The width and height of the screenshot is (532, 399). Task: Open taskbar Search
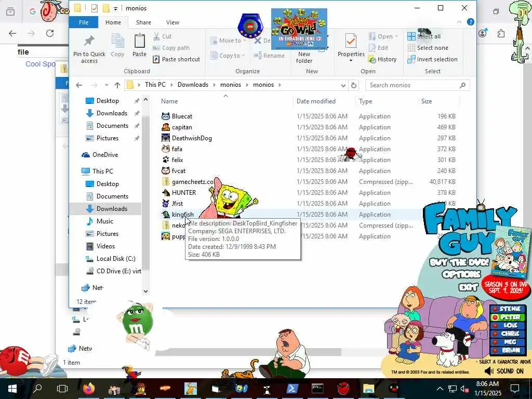37,388
